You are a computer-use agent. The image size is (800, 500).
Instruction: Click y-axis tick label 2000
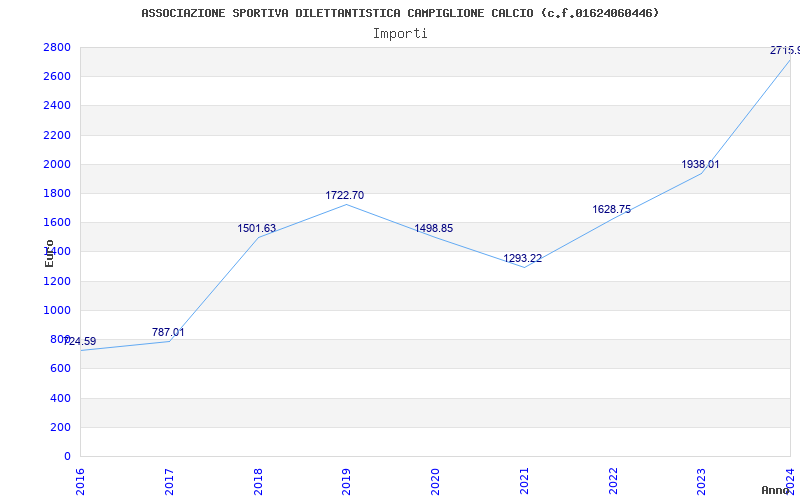57,164
